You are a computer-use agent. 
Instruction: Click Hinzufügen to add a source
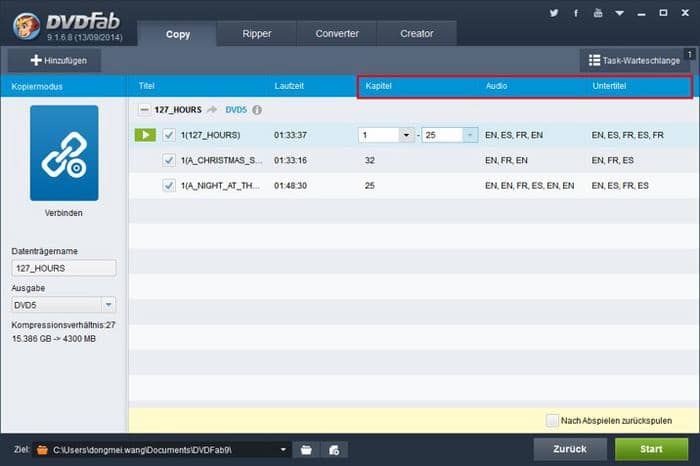point(54,60)
